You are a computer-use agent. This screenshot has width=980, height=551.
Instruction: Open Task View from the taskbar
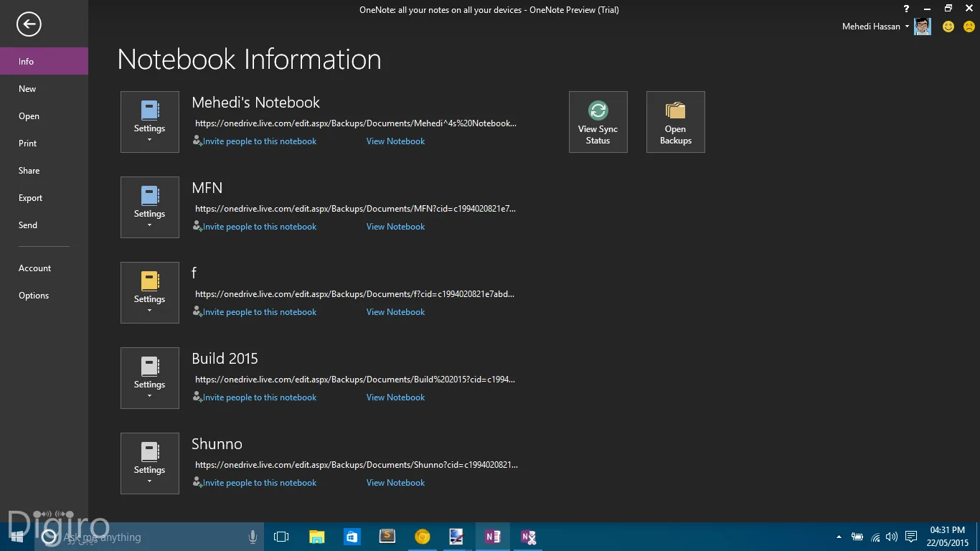(281, 537)
